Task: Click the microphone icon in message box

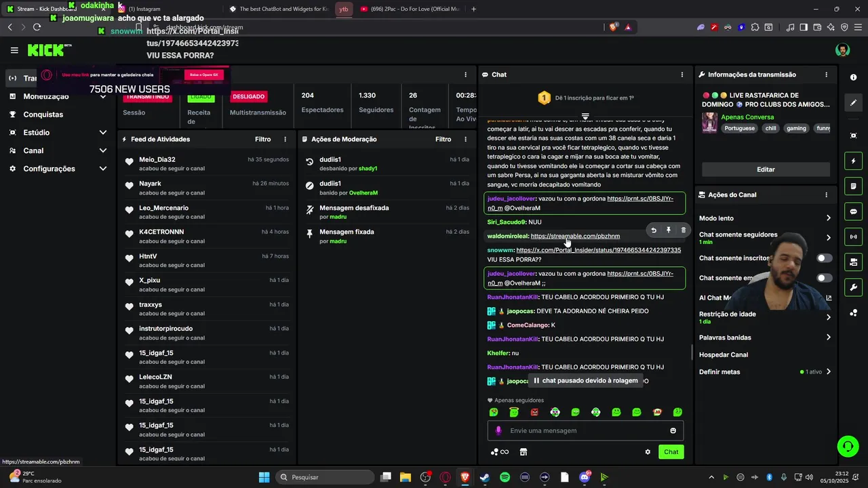Action: (x=498, y=430)
